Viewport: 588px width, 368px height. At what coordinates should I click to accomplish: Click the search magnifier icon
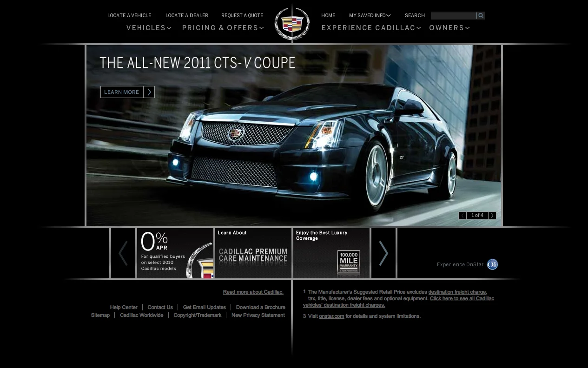481,16
